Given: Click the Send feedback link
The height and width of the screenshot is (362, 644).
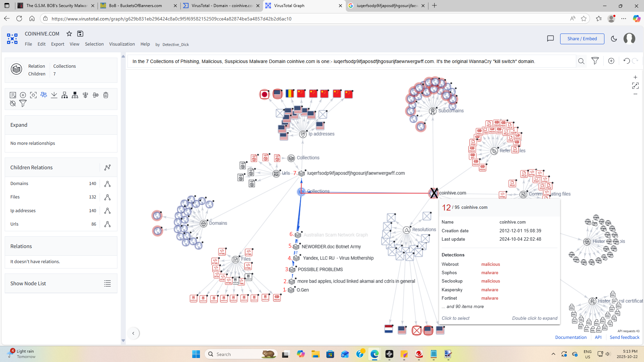Looking at the screenshot, I should [625, 337].
